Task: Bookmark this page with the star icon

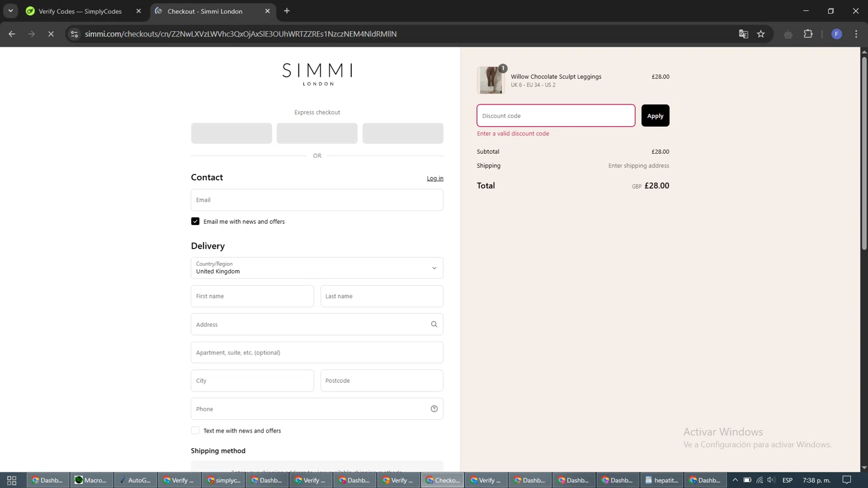Action: [761, 34]
